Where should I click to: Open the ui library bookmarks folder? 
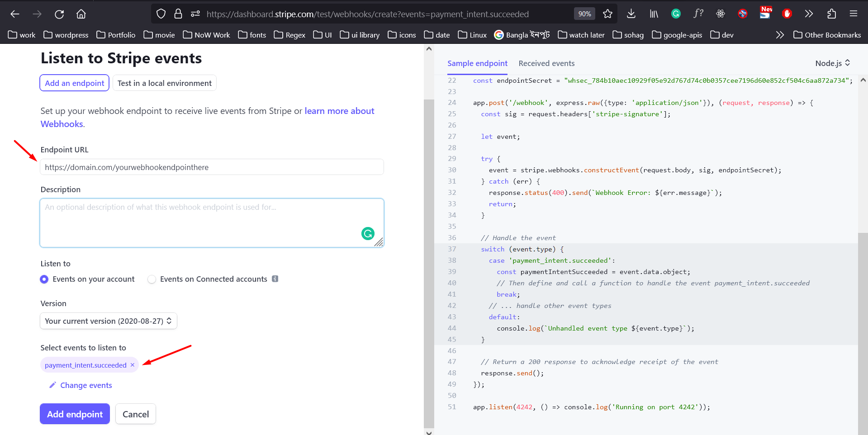coord(360,35)
